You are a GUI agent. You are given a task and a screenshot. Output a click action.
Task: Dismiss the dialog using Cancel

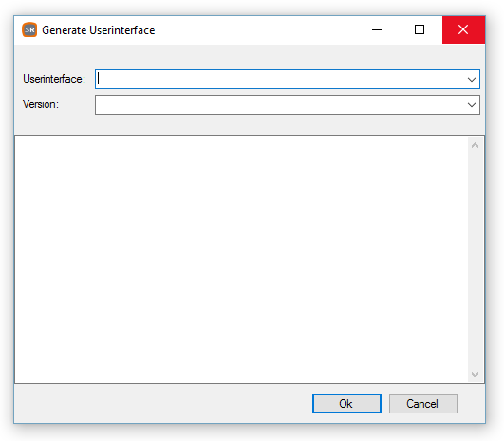423,404
